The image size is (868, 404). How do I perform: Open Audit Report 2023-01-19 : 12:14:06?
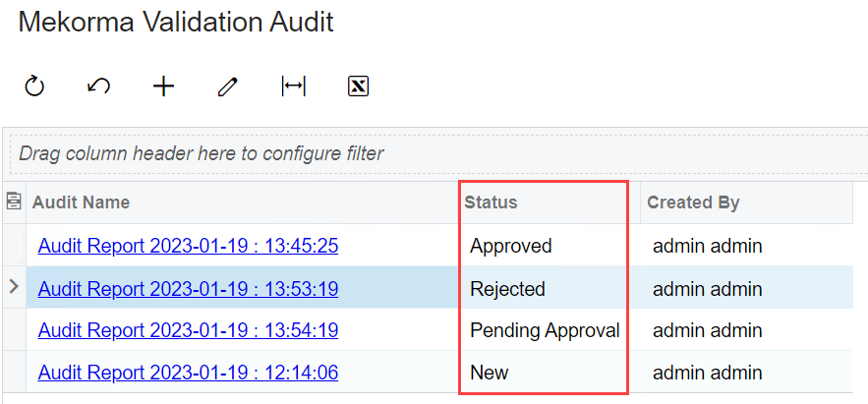[188, 373]
